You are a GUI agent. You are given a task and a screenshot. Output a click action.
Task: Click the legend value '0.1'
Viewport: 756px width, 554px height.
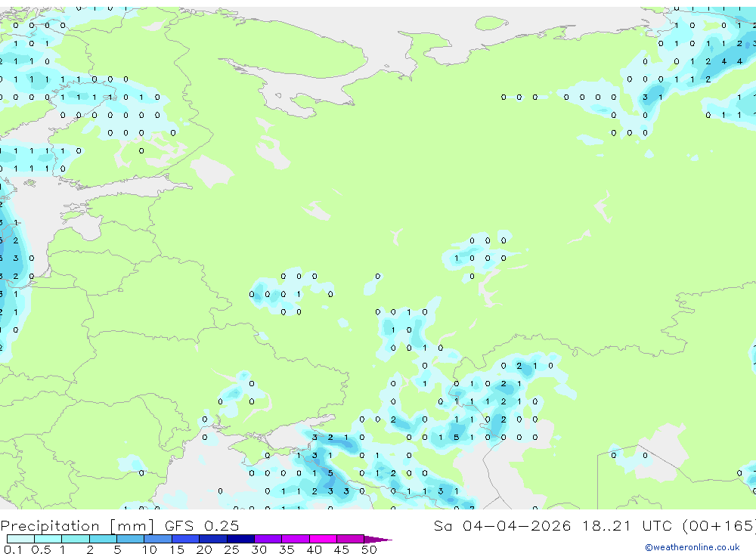pos(13,549)
